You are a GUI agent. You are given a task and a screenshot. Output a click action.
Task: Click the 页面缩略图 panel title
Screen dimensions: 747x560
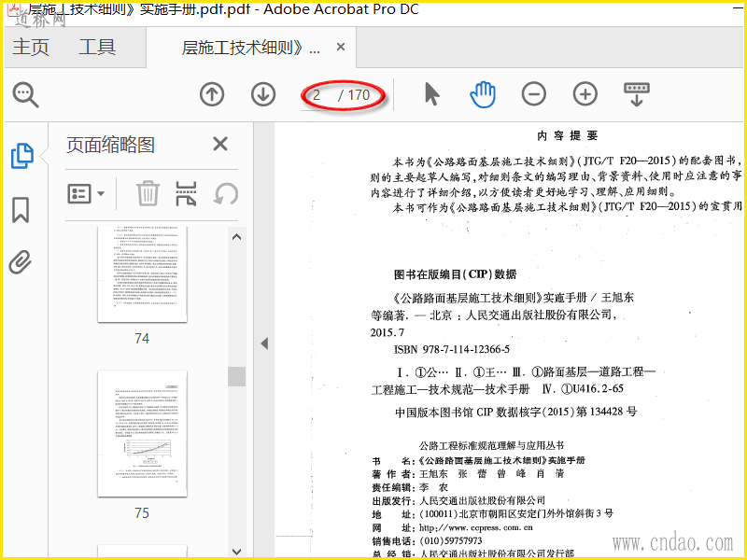tap(110, 145)
